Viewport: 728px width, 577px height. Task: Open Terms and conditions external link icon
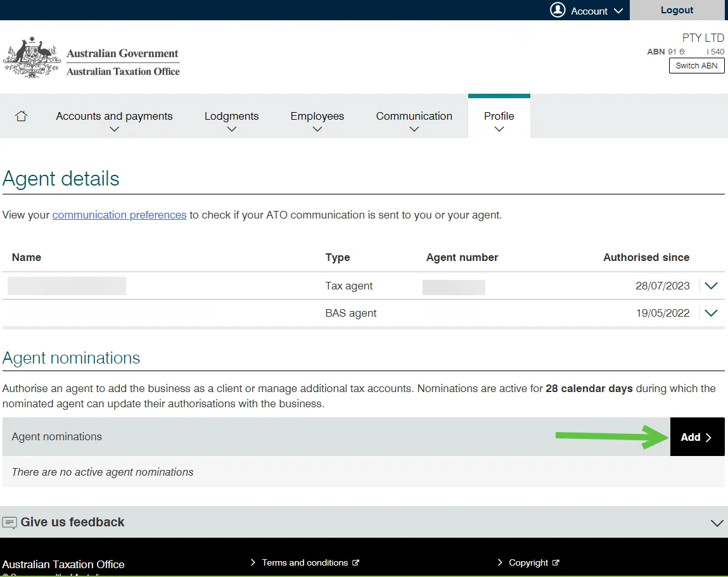[x=355, y=562]
